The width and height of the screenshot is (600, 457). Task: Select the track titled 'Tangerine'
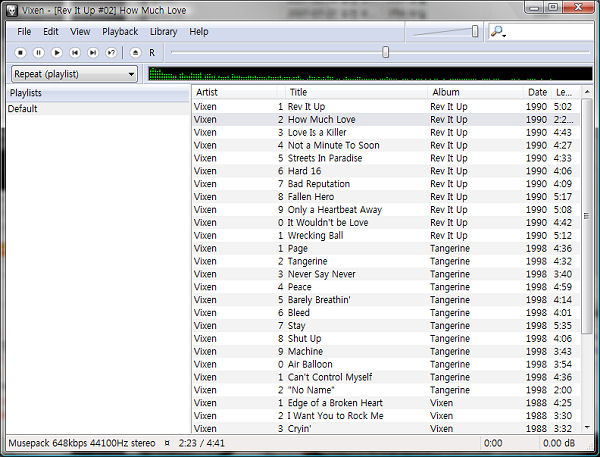(386, 261)
